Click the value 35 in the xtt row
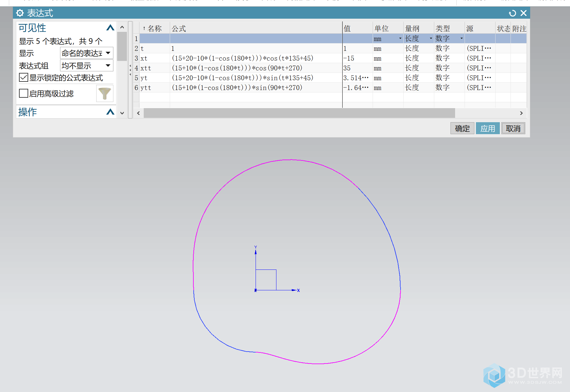Viewport: 570px width, 392px height. pos(347,68)
